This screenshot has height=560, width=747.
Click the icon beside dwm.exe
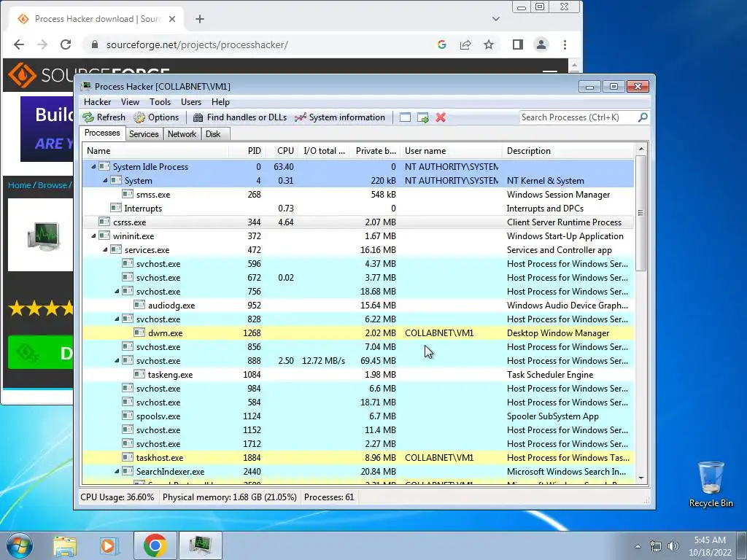tap(139, 332)
